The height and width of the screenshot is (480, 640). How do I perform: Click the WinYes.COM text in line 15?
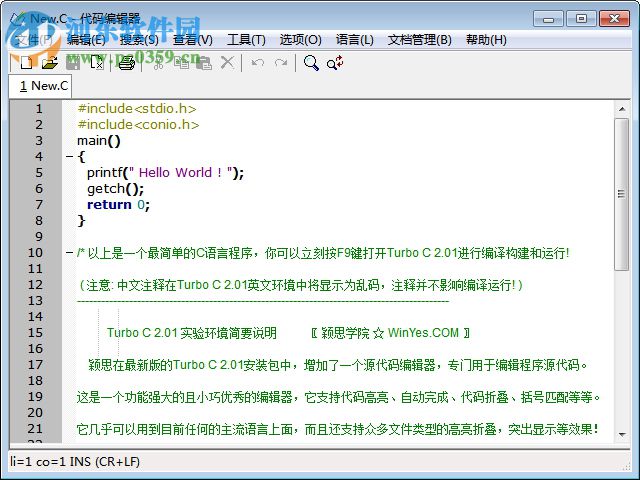pos(423,333)
